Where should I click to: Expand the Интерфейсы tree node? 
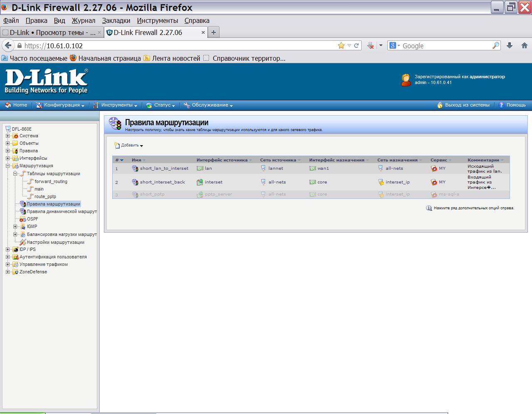pos(7,159)
